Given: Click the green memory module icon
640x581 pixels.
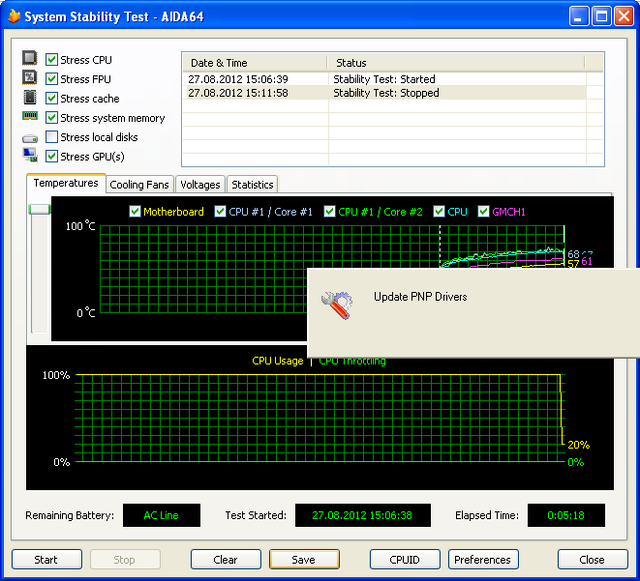Looking at the screenshot, I should tap(30, 117).
